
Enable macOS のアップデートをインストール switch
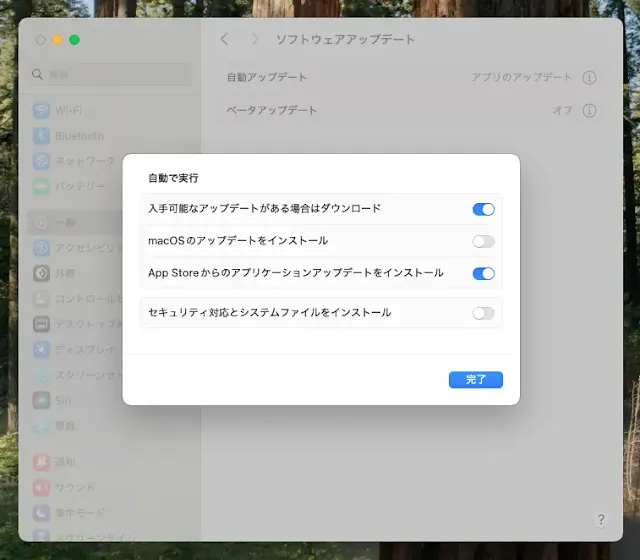tap(484, 241)
